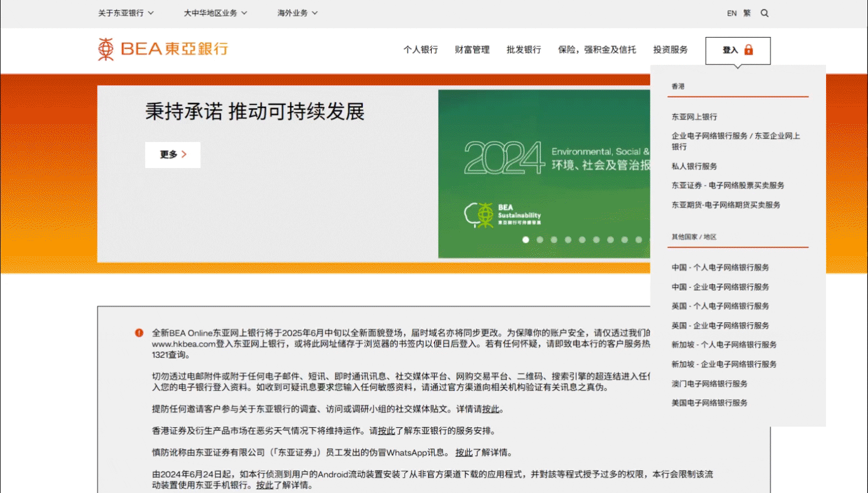
Task: Click the BEA Sustainability logo on the banner
Action: coord(503,214)
